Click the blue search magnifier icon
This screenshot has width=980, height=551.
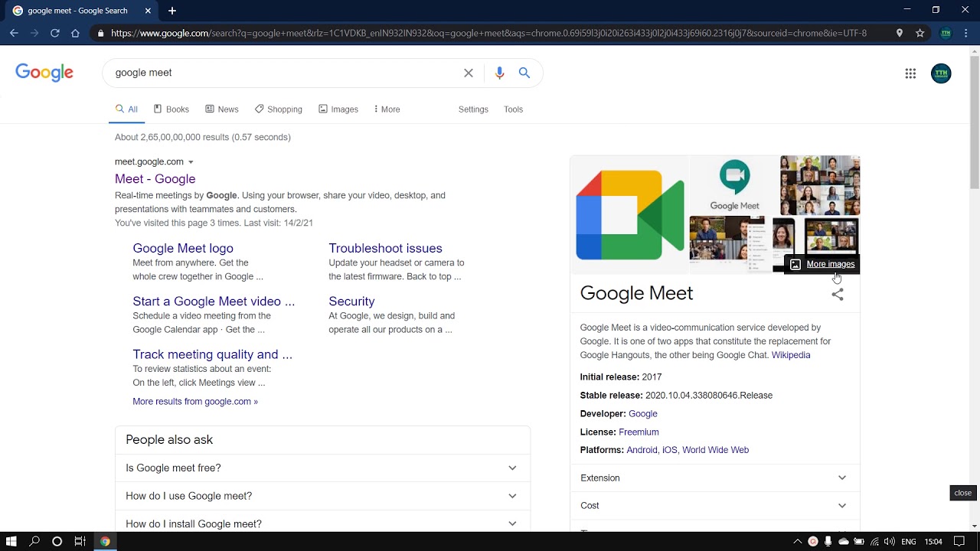click(524, 73)
